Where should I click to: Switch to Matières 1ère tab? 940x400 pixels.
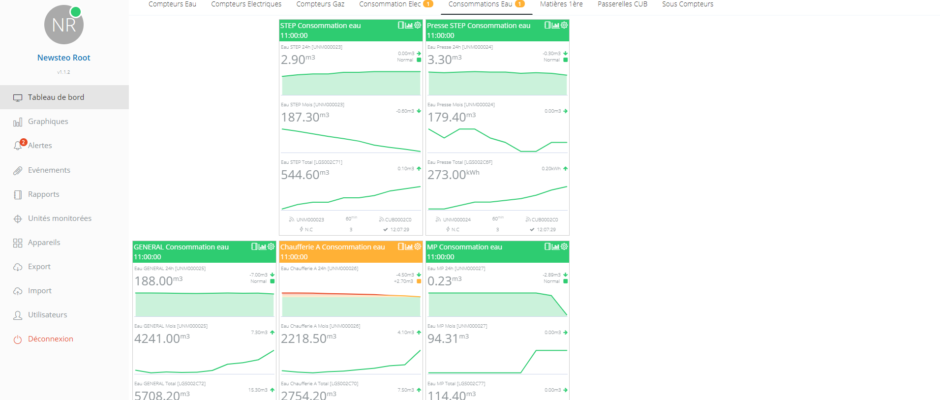pyautogui.click(x=561, y=4)
